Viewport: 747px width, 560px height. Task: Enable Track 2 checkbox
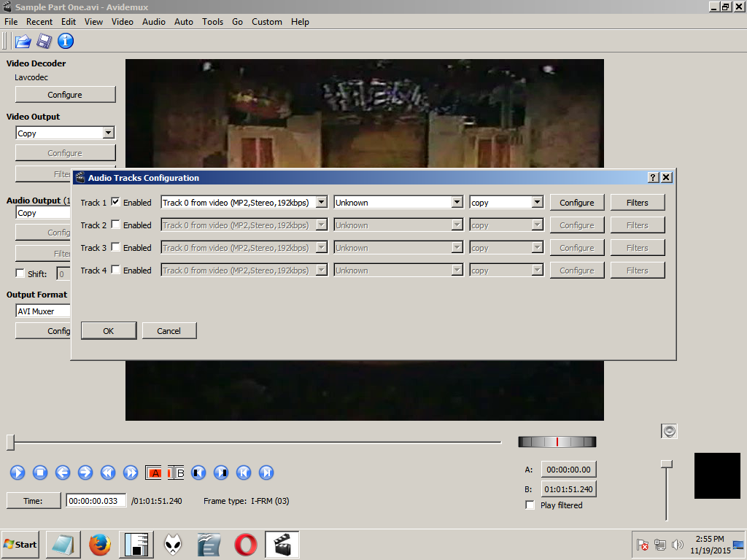115,225
